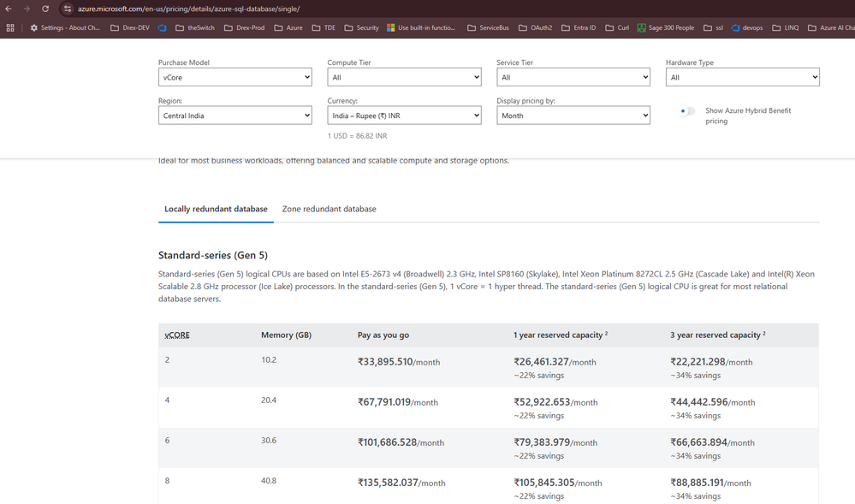Image resolution: width=855 pixels, height=504 pixels.
Task: Expand the Hardware Type dropdown
Action: 742,78
